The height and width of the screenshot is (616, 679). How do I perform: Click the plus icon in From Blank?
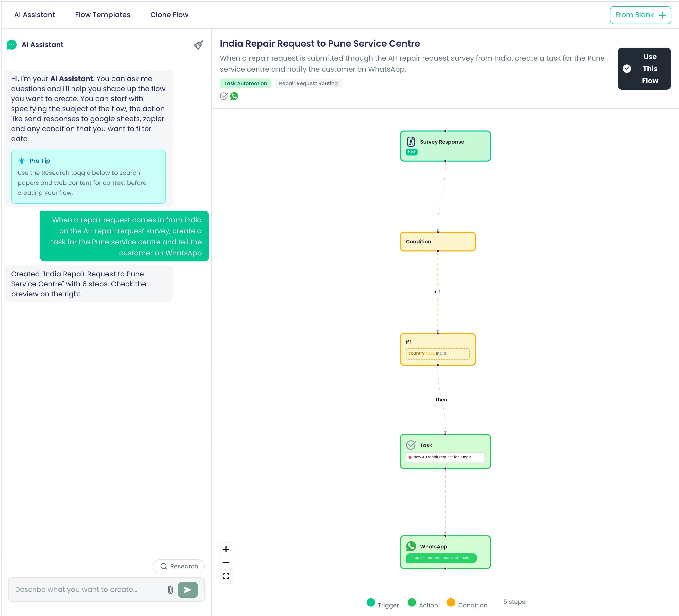tap(662, 15)
